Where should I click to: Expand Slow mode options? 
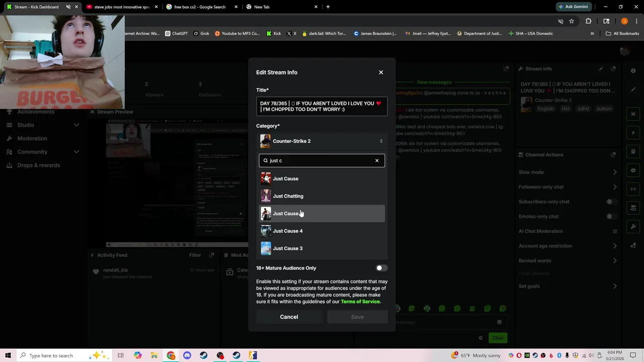[615, 172]
